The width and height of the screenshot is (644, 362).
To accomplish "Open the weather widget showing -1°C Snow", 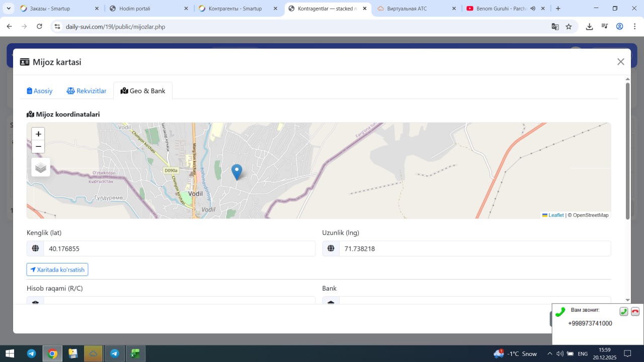I will coord(516,353).
